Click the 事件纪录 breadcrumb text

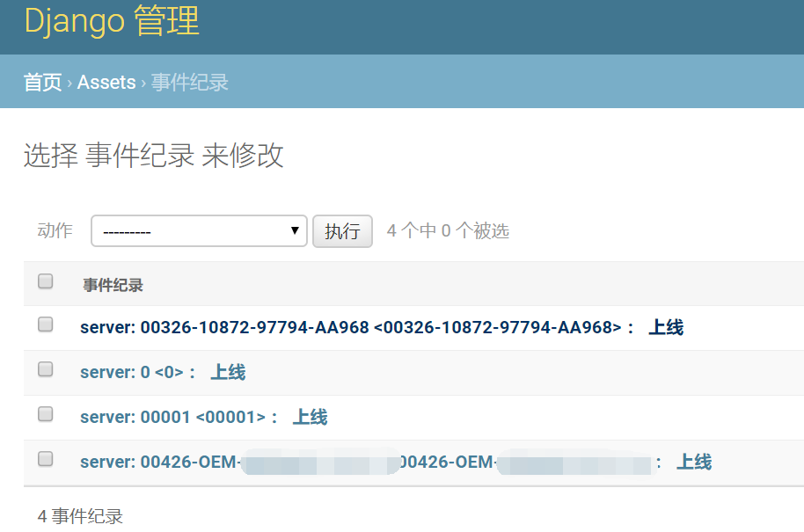pos(190,83)
